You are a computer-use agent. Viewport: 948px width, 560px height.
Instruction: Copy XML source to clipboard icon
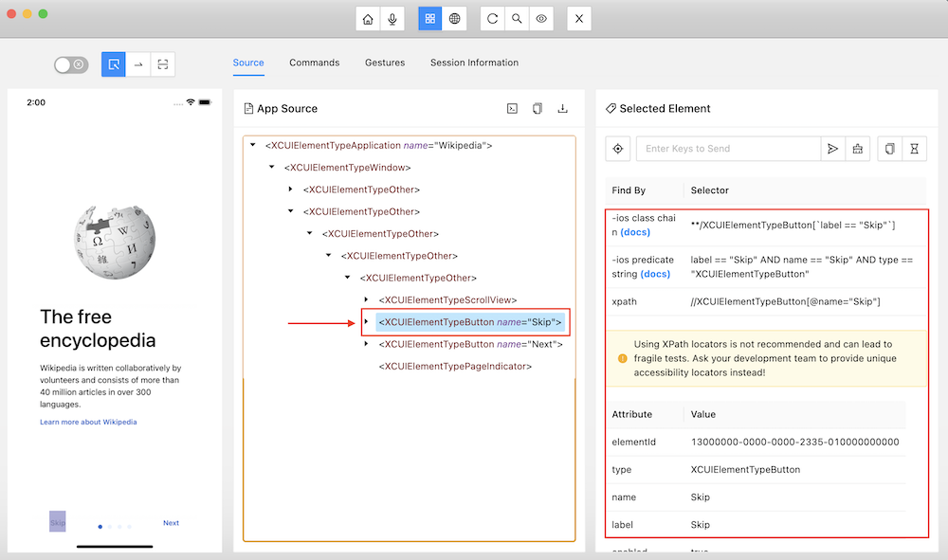pyautogui.click(x=538, y=109)
